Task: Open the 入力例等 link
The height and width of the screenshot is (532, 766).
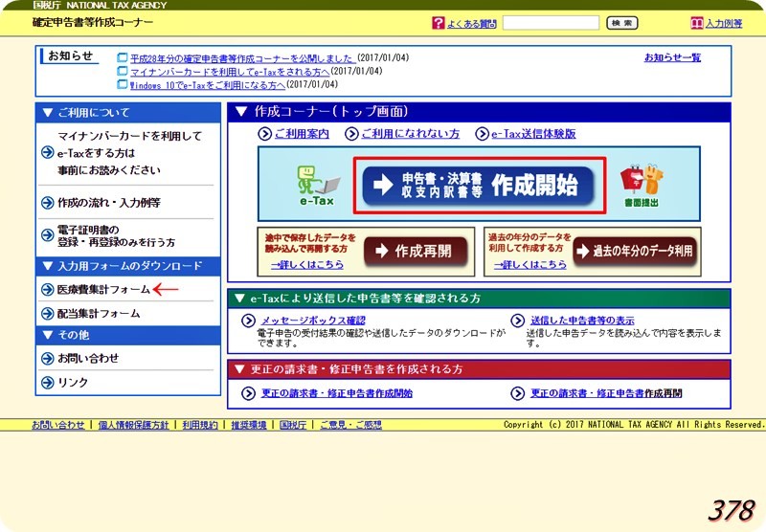Action: point(724,23)
